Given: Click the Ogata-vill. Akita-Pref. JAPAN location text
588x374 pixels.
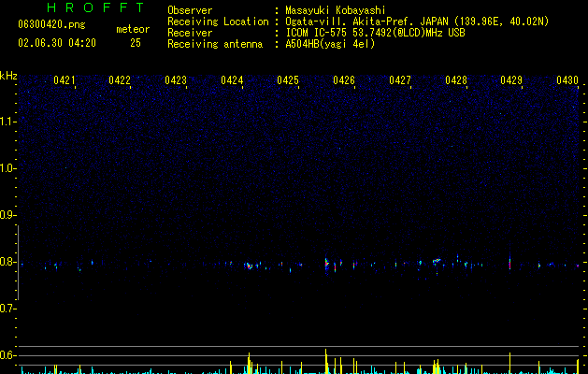Looking at the screenshot, I should coord(417,22).
